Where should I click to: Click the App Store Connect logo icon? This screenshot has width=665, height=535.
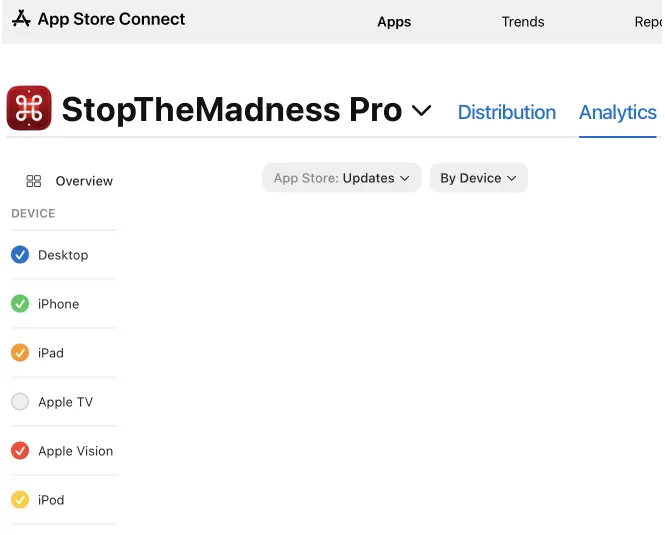(21, 19)
